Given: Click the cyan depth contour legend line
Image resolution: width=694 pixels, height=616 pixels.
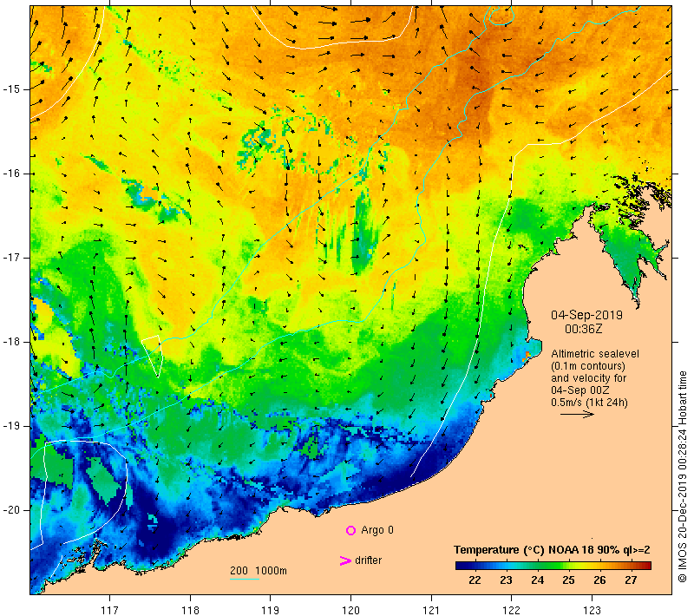Looking at the screenshot, I should [245, 579].
